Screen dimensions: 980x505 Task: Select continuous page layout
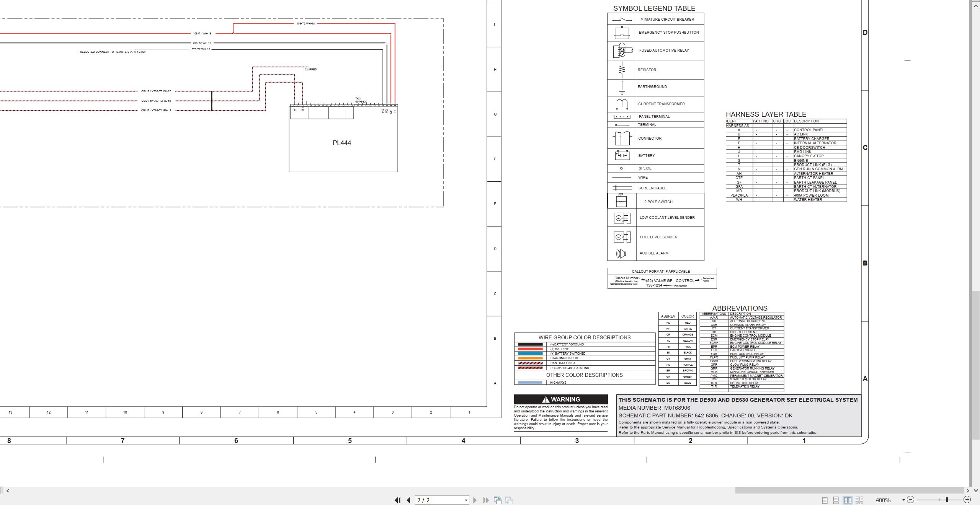(836, 500)
